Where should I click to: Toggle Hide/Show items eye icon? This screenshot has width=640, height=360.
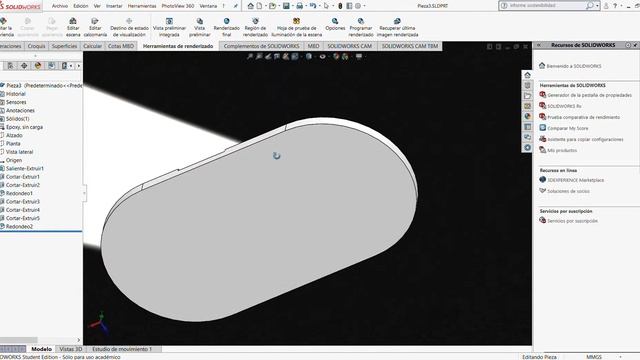coord(322,56)
